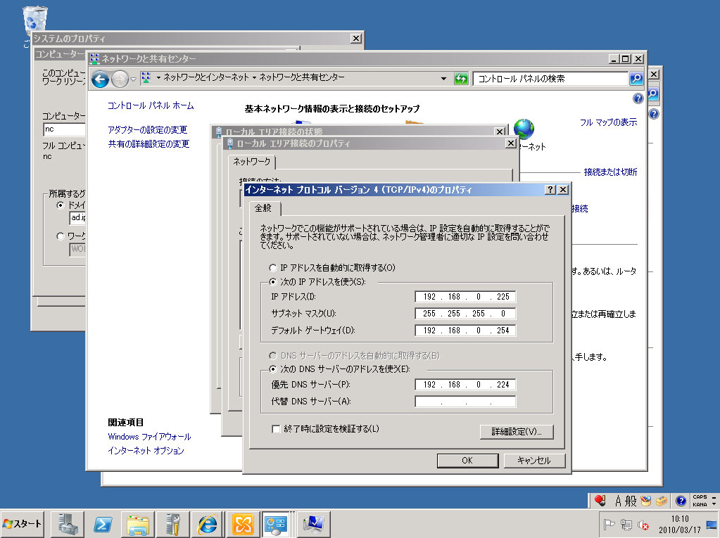The width and height of the screenshot is (720, 538).
Task: Open インターネット オプション link
Action: (146, 451)
